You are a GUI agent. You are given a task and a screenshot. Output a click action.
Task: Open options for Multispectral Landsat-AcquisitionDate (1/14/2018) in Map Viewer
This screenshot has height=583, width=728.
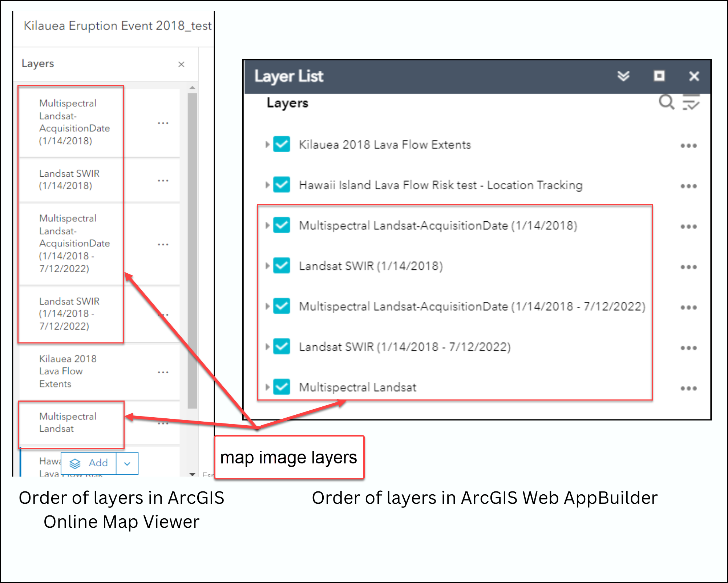click(x=163, y=123)
